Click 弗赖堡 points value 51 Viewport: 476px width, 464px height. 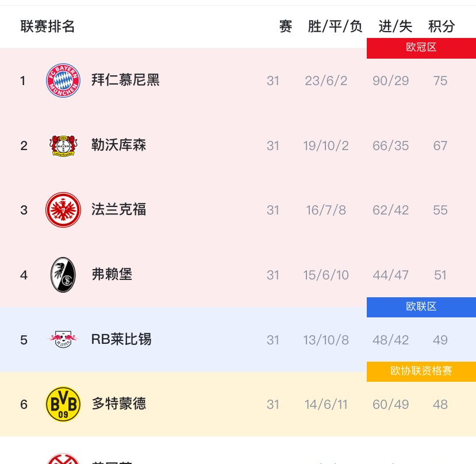(440, 275)
